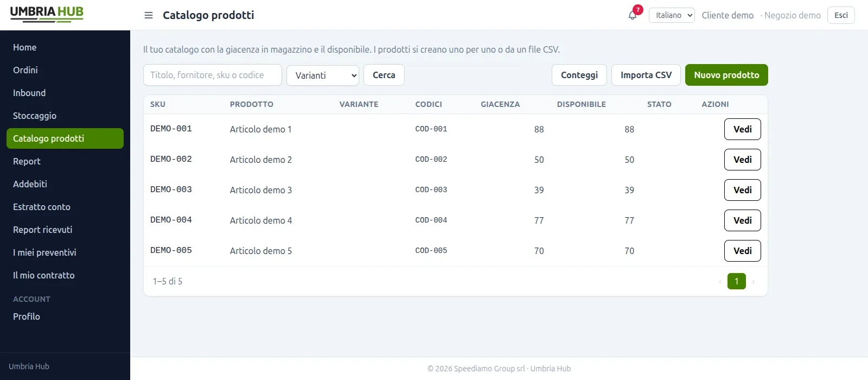Screen dimensions: 868x380
Task: Click giacenza value 39
Action: [x=539, y=190]
